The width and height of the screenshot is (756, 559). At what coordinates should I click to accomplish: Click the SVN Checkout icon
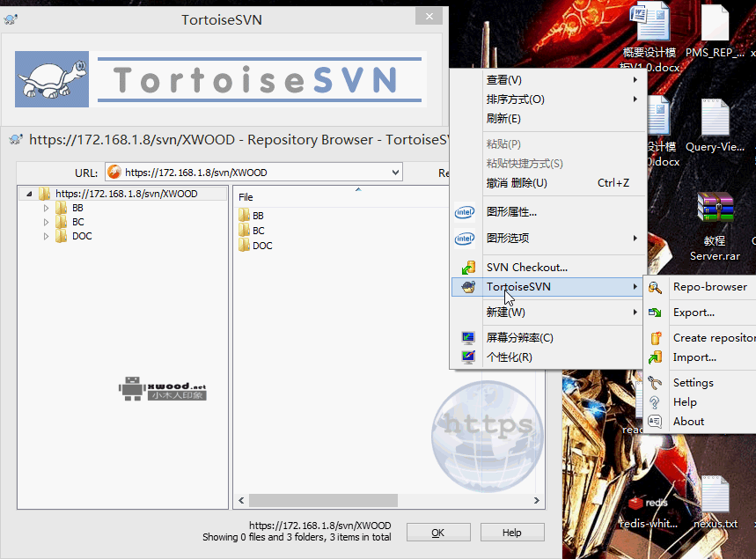pyautogui.click(x=468, y=268)
